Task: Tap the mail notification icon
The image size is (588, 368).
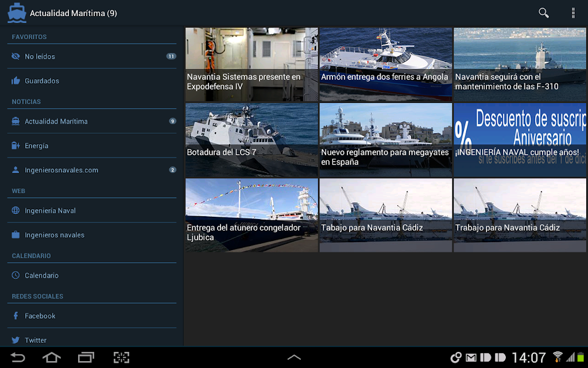Action: click(x=471, y=358)
